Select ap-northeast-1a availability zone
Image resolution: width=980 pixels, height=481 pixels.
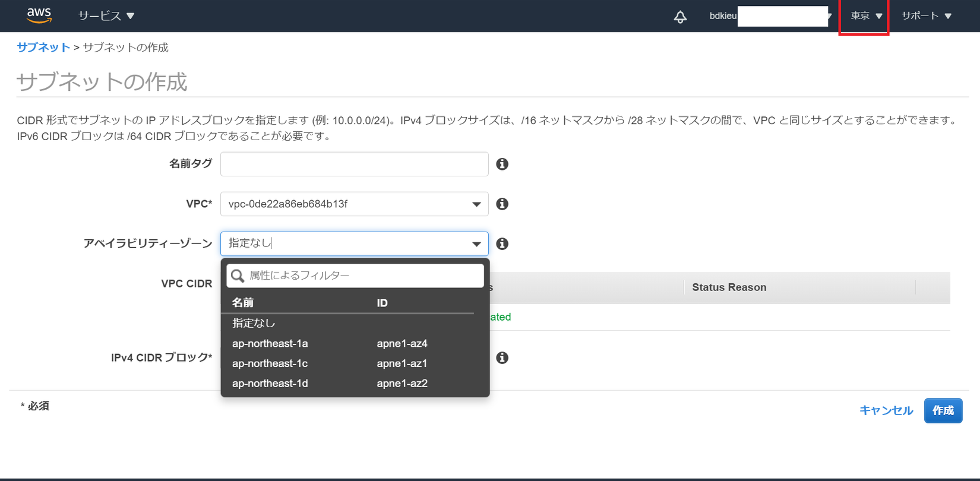[270, 343]
